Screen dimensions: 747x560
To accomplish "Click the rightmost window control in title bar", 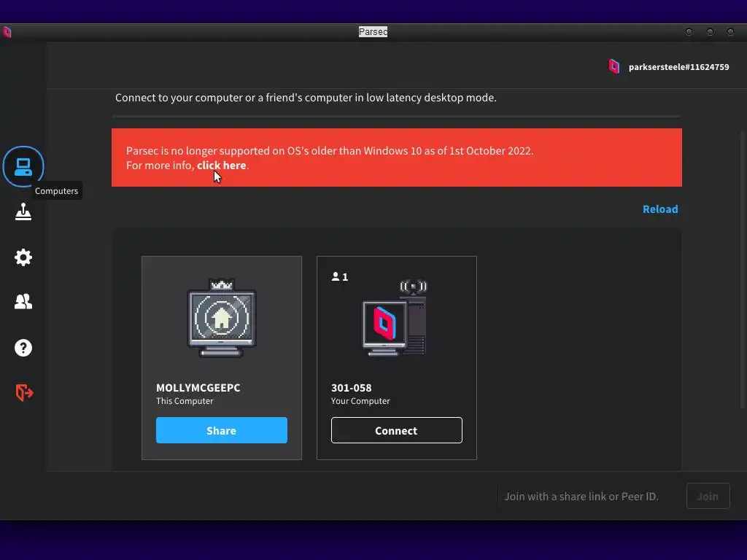I will click(x=730, y=32).
